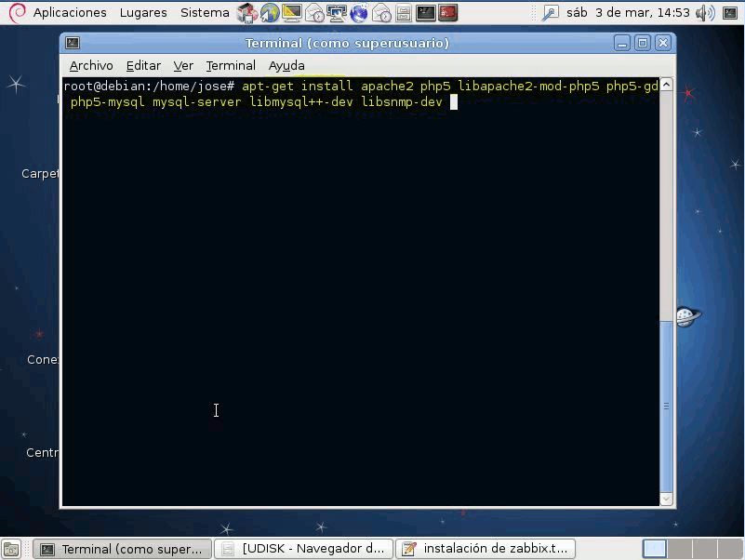Screen dimensions: 745x560
Task: Expand the Lugares panel menu
Action: [143, 13]
